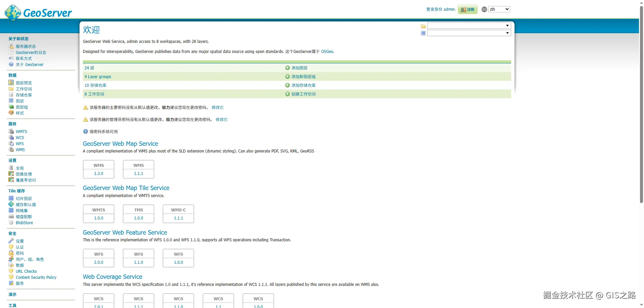Click the contact information icon
The width and height of the screenshot is (644, 308).
(11, 58)
